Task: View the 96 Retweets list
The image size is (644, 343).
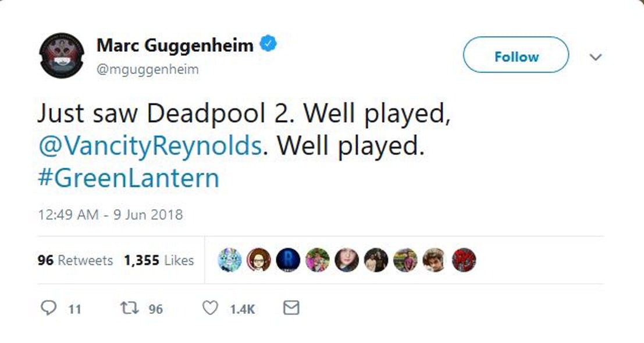Action: (x=75, y=260)
